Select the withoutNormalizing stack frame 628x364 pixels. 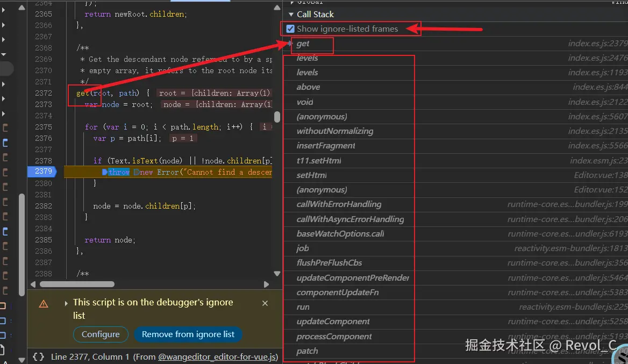click(x=455, y=131)
